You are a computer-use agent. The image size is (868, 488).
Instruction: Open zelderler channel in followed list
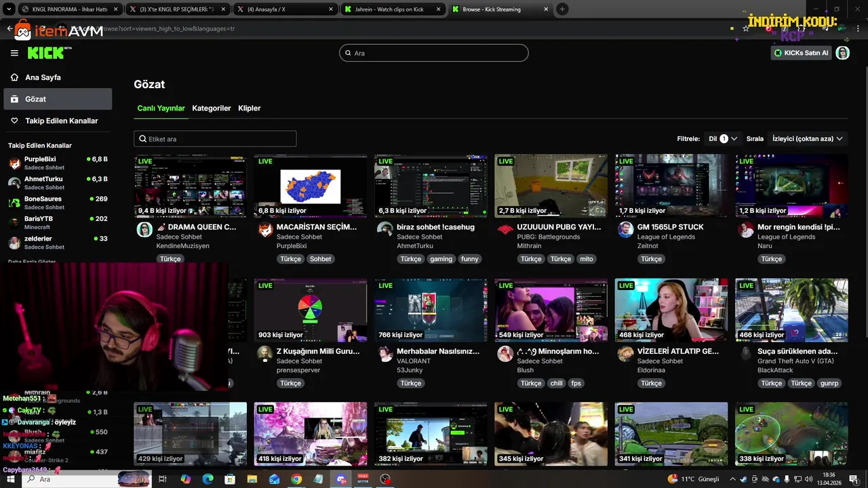click(58, 243)
